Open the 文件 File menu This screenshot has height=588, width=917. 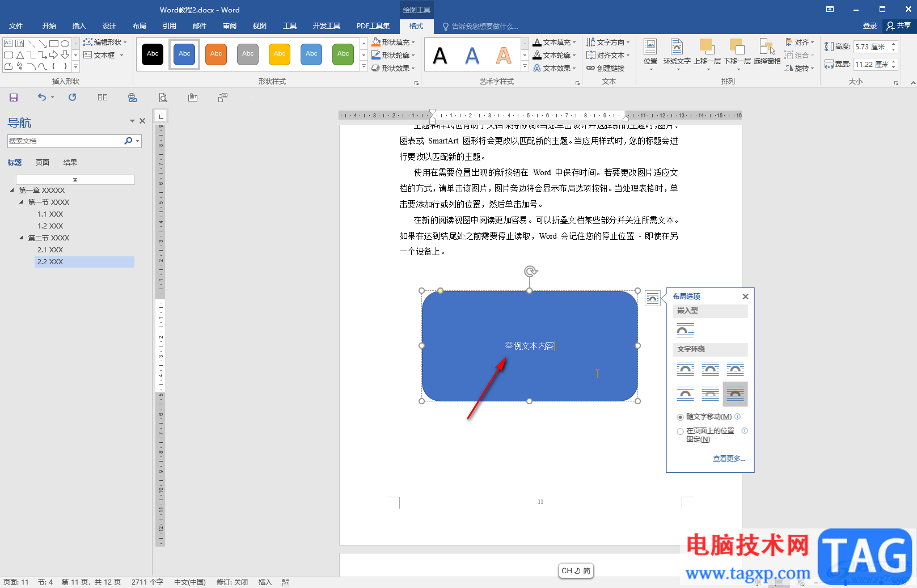point(16,26)
